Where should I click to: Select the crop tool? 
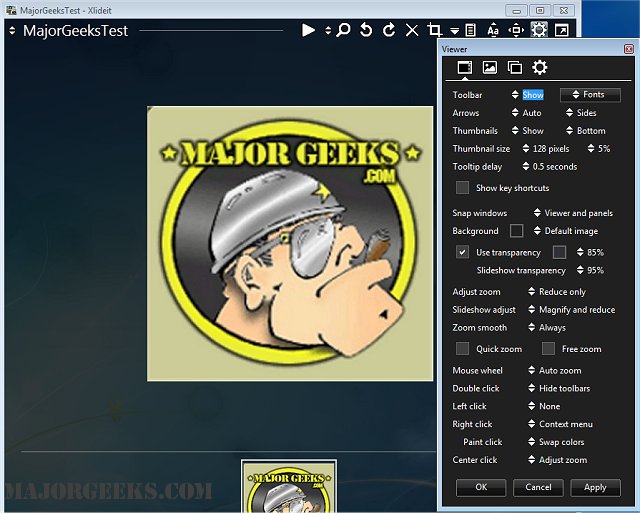coord(434,30)
